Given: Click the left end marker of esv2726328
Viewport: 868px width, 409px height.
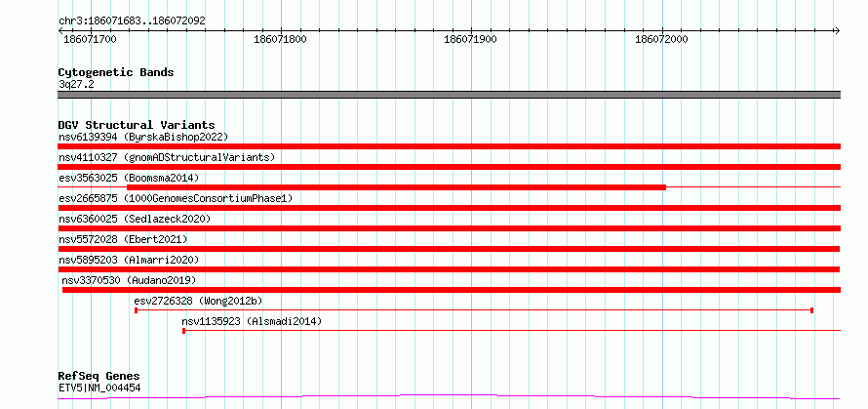Looking at the screenshot, I should click(137, 310).
